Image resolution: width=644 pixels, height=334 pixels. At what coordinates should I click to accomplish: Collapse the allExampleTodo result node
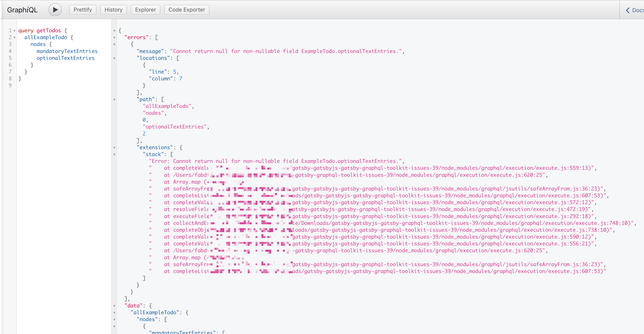[x=114, y=312]
